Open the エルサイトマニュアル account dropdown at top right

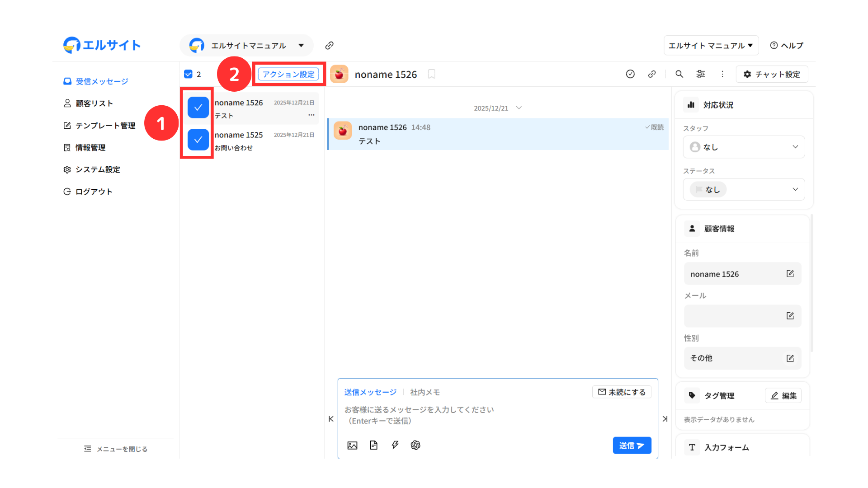[711, 46]
